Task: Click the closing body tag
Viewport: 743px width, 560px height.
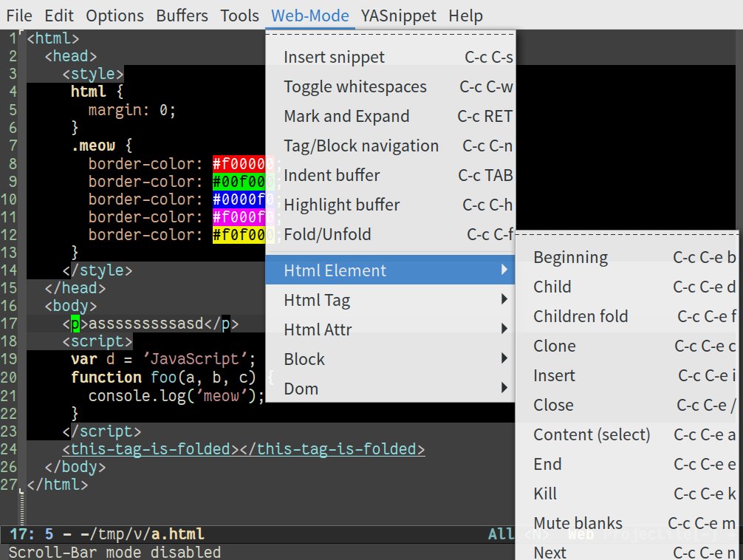Action: 75,467
